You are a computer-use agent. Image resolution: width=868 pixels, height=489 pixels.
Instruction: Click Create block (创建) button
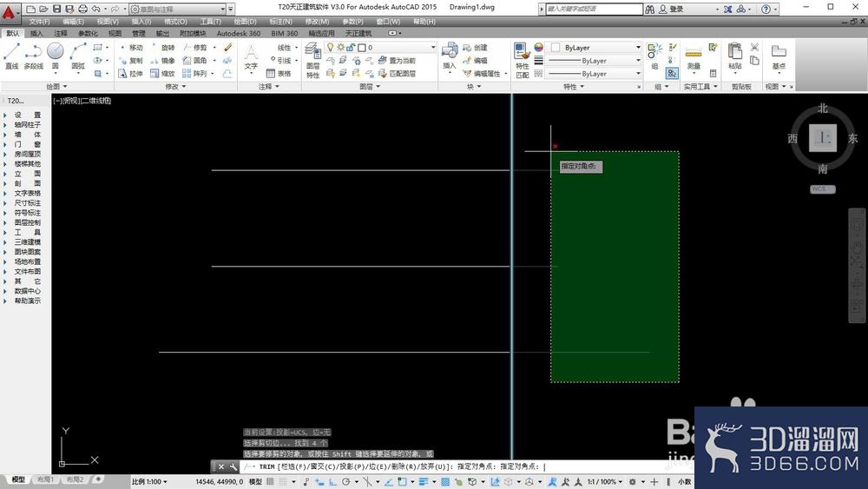point(475,48)
